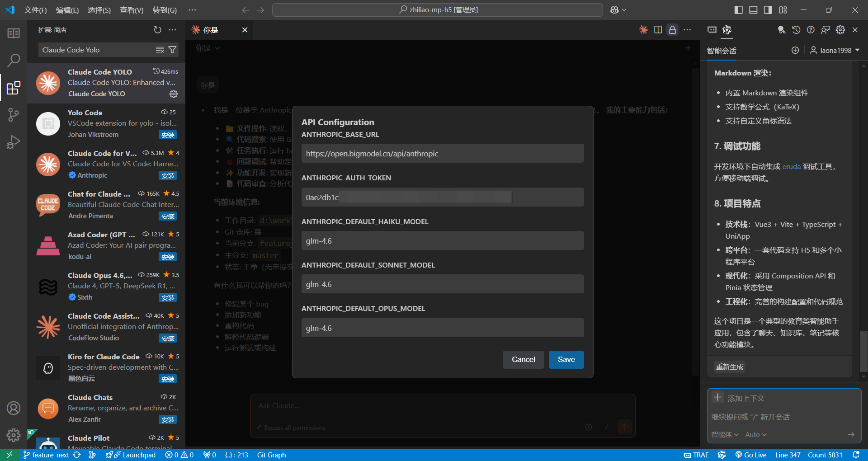This screenshot has height=461, width=868.
Task: Click Cancel in API Configuration dialog
Action: (524, 359)
